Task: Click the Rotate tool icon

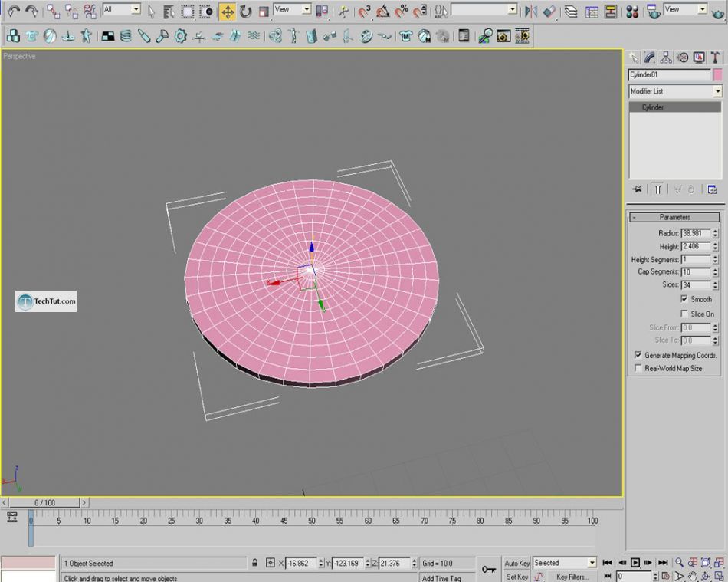Action: click(245, 12)
